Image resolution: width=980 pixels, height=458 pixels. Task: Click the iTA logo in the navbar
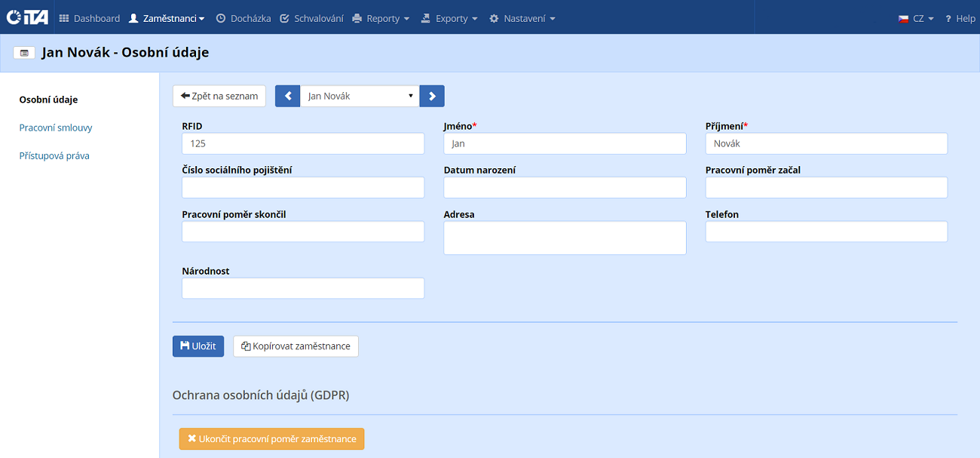pyautogui.click(x=27, y=17)
